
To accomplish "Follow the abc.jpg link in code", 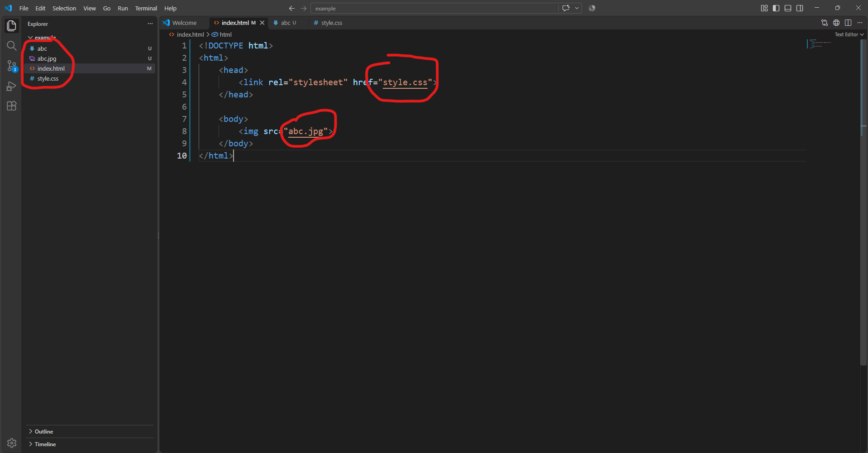I will click(306, 131).
